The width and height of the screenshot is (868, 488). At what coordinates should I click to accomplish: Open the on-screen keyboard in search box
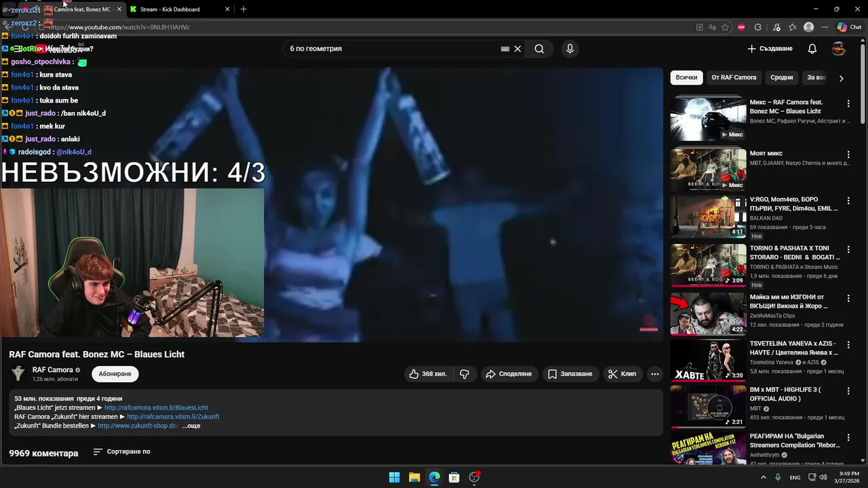(x=505, y=49)
